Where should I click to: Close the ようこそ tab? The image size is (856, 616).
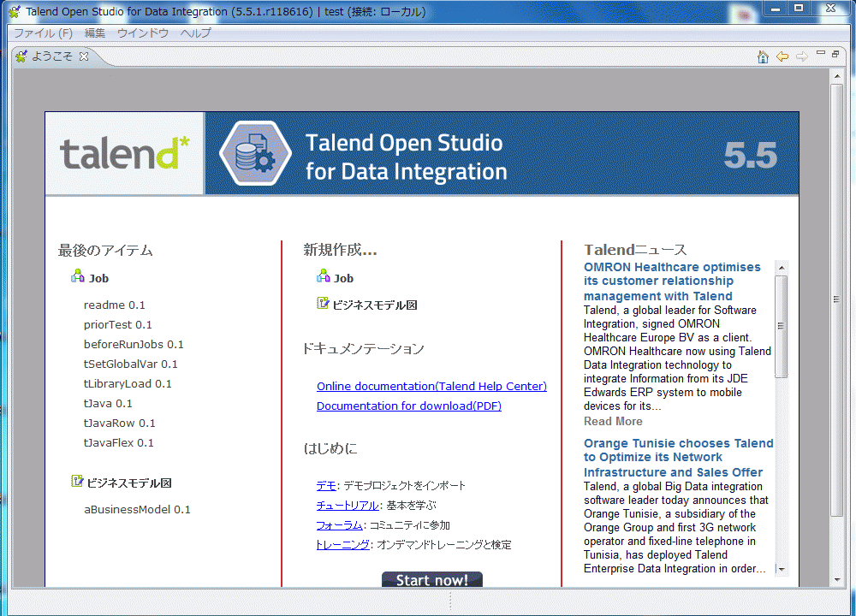(x=84, y=56)
